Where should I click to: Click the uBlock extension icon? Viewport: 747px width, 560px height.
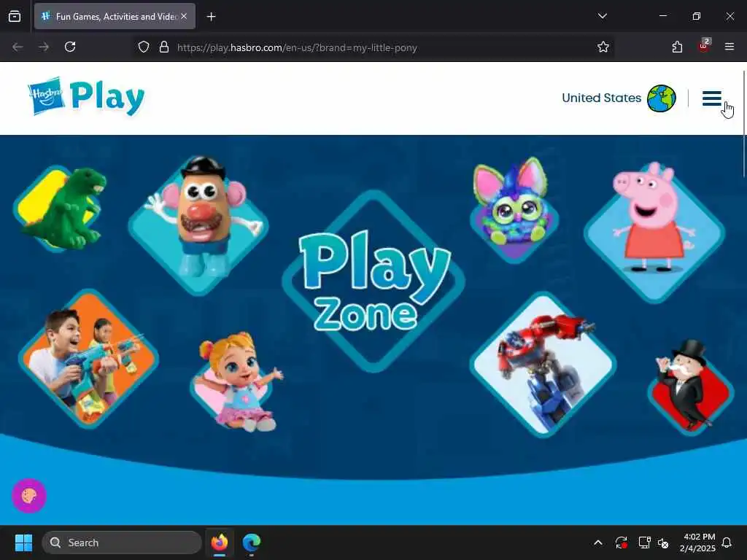(704, 46)
